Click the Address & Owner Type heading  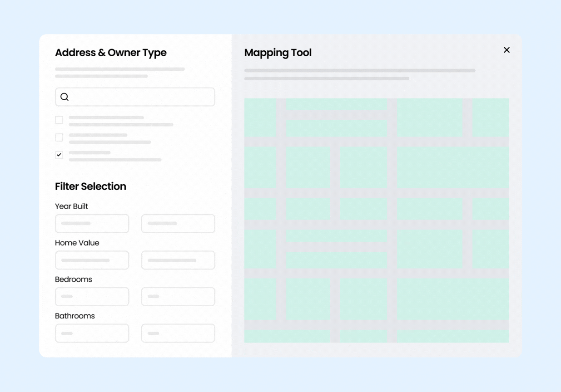click(111, 53)
